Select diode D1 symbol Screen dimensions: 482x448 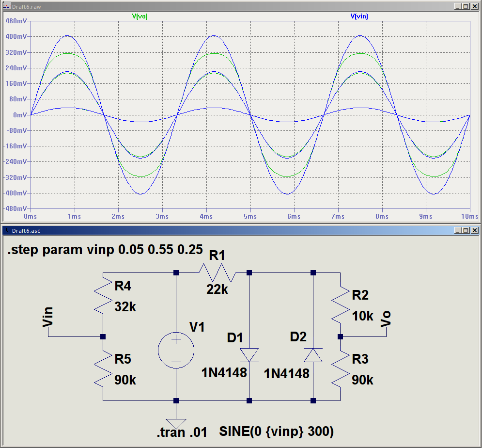click(249, 355)
